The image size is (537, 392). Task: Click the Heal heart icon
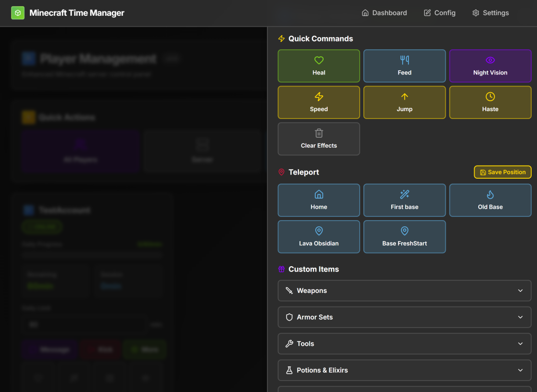pyautogui.click(x=318, y=60)
